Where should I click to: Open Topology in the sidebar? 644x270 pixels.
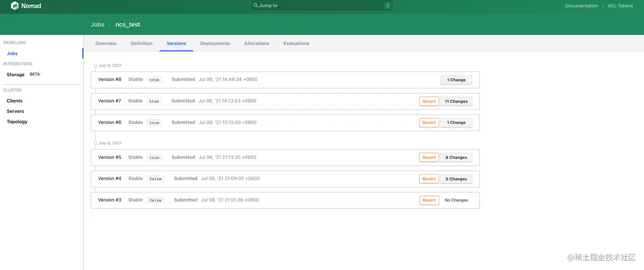(17, 122)
